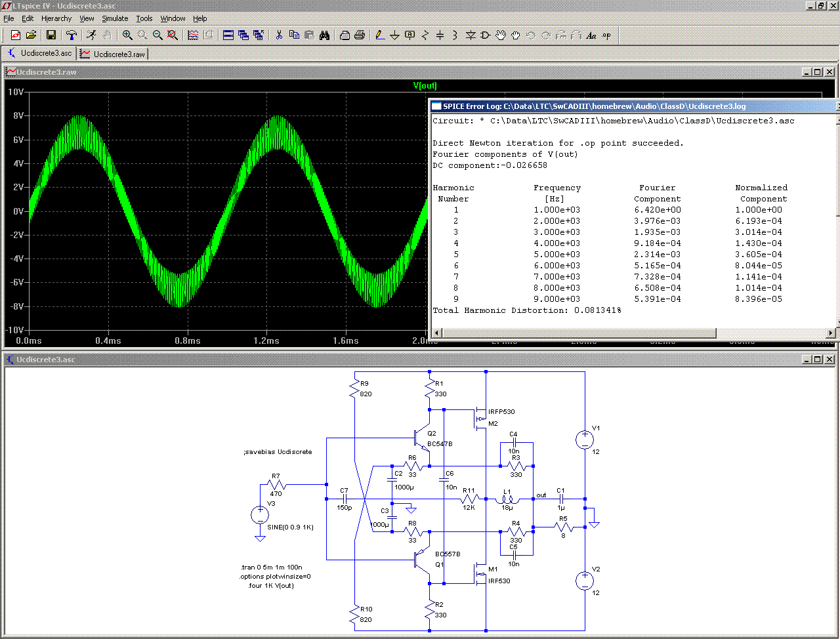Click the Zoom In magnifier icon
The height and width of the screenshot is (639, 840).
click(x=127, y=35)
